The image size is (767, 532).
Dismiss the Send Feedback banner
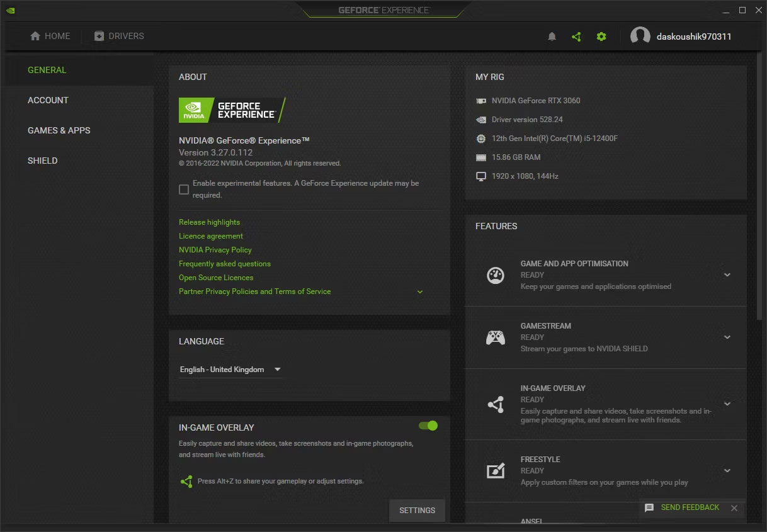click(734, 508)
